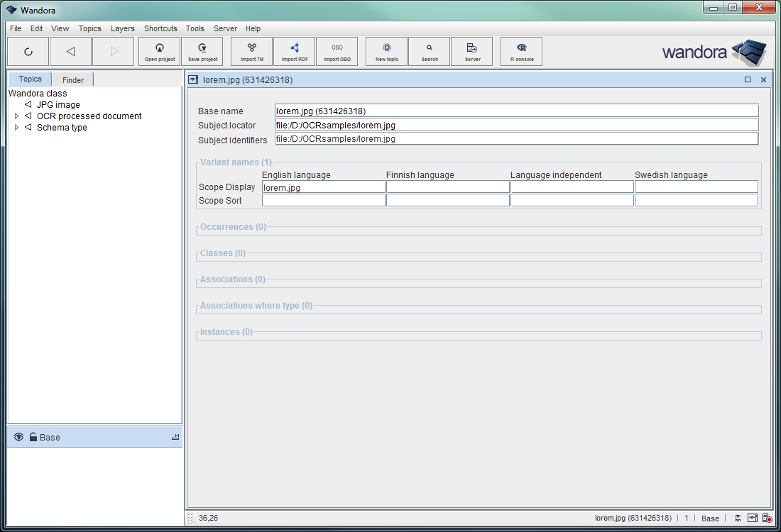Screen dimensions: 781x532
Task: Click the Open project toolbar icon
Action: pyautogui.click(x=160, y=51)
